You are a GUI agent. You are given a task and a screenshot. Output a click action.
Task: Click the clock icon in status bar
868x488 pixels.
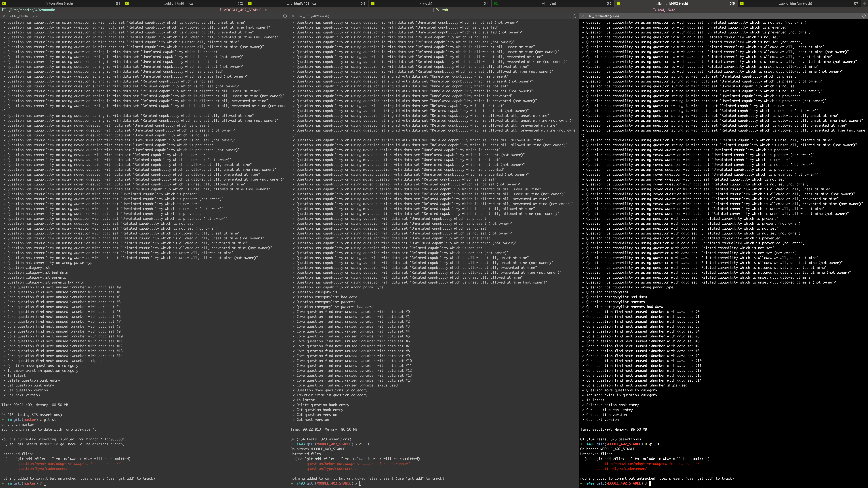pos(654,10)
